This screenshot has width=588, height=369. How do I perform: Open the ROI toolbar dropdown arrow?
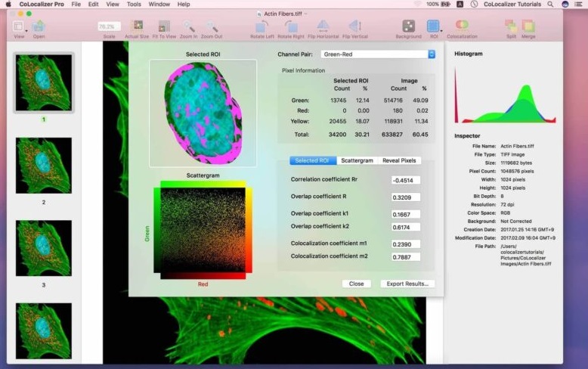point(441,31)
